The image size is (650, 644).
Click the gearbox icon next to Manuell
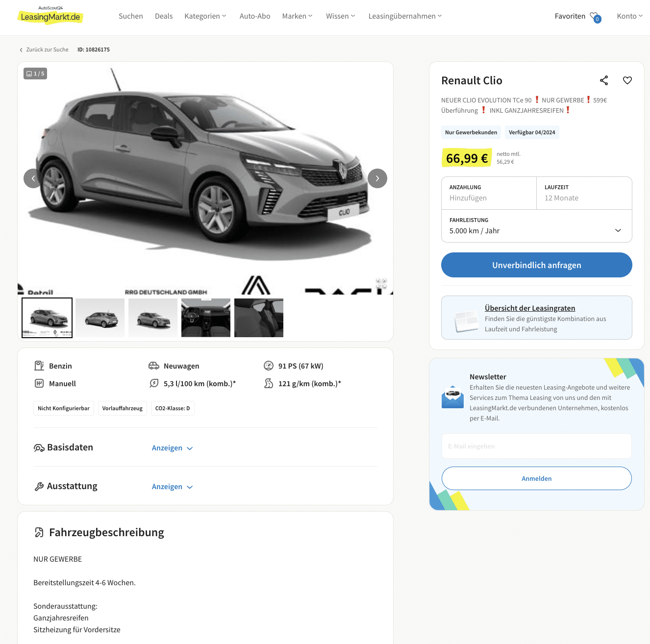(39, 383)
